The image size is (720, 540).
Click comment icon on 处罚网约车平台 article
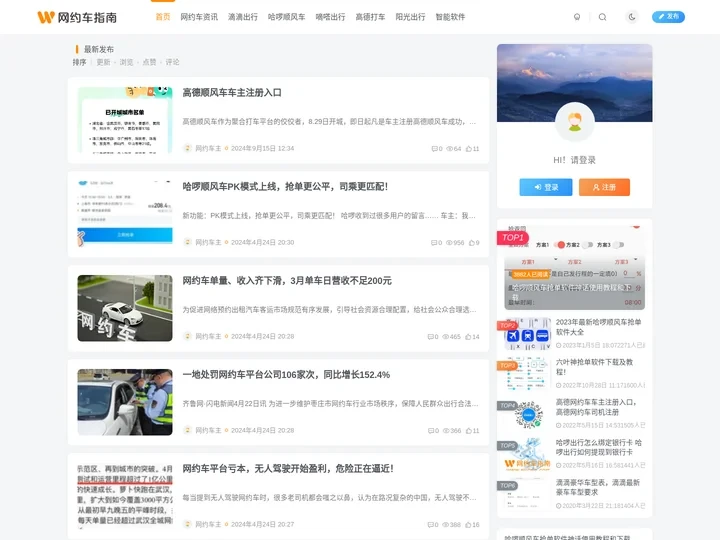pos(431,431)
